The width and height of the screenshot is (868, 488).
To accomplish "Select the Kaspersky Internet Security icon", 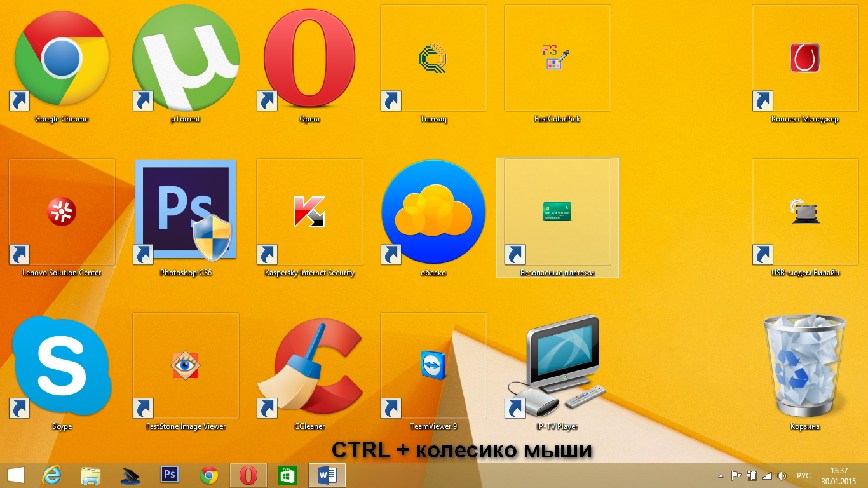I will click(x=309, y=212).
